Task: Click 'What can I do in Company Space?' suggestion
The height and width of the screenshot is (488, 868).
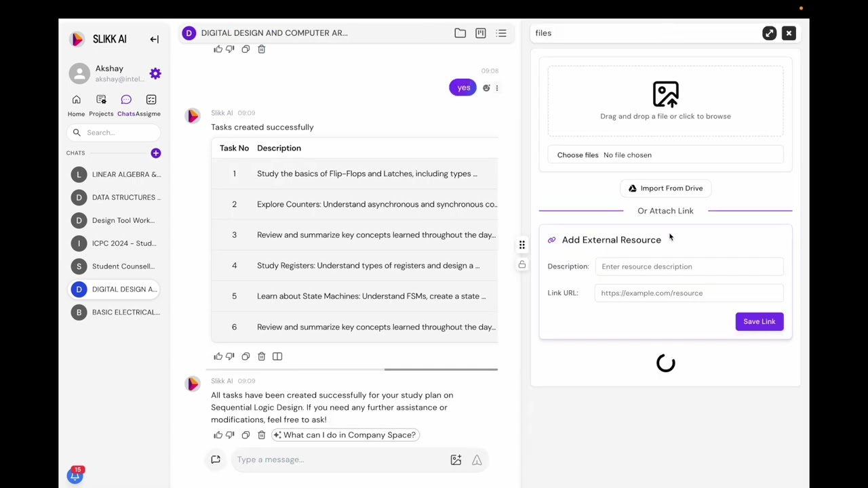Action: (344, 435)
